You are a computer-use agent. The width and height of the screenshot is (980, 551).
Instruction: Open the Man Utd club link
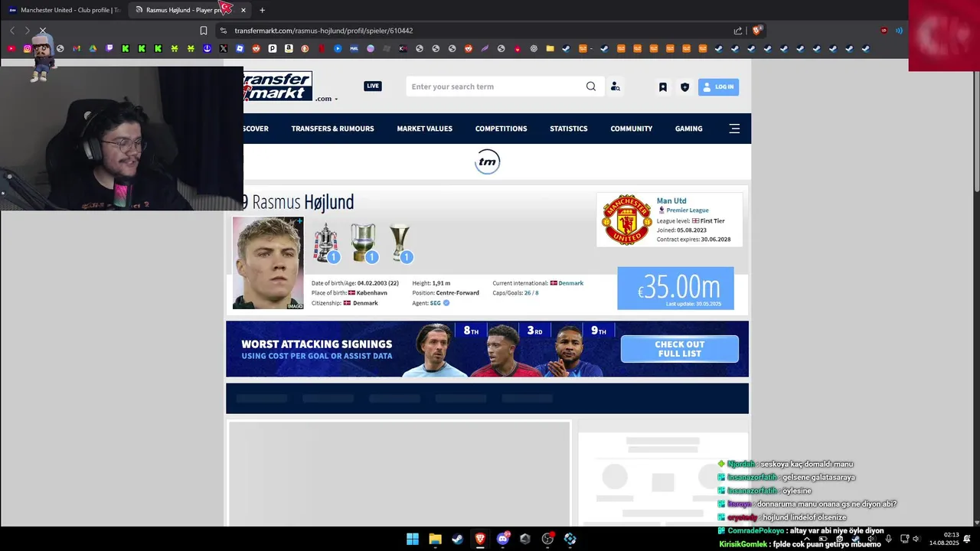click(x=671, y=201)
